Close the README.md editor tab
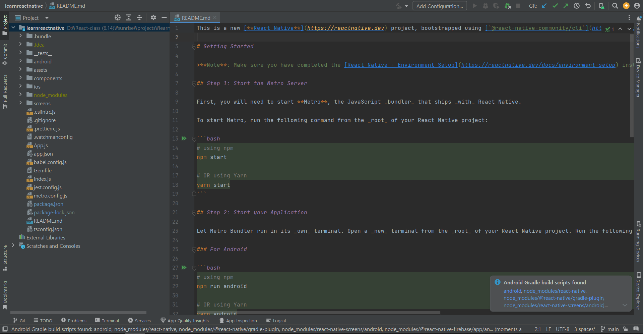 (215, 17)
